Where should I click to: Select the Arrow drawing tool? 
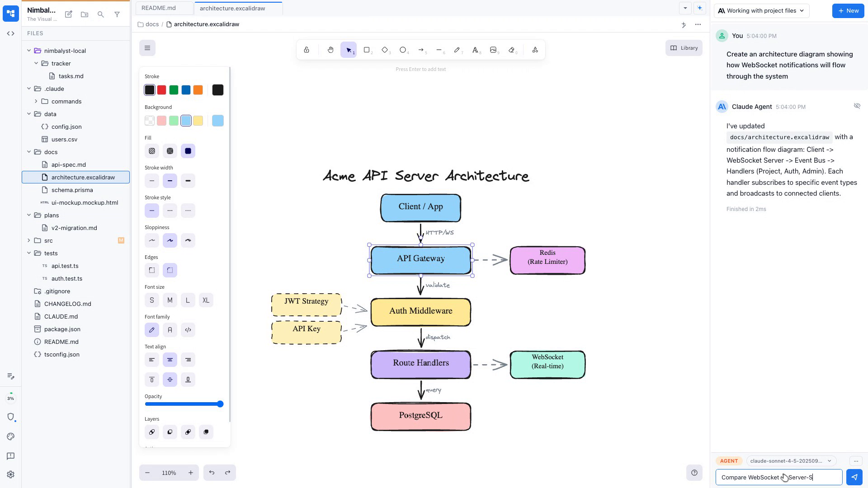tap(421, 50)
